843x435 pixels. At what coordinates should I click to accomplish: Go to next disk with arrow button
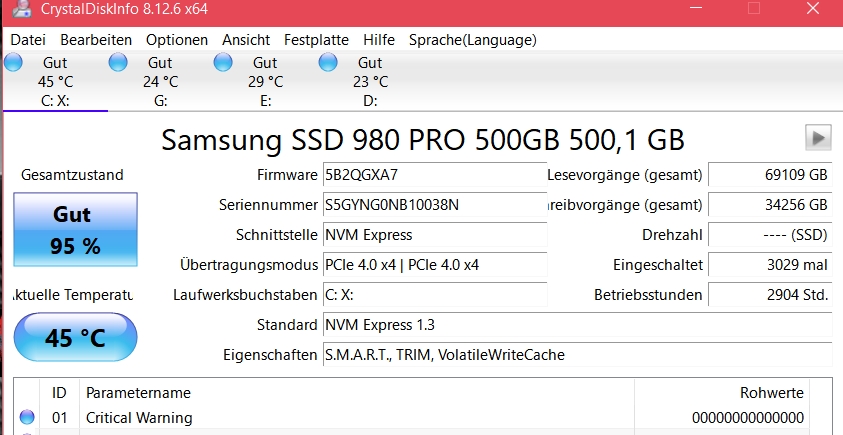(x=818, y=138)
